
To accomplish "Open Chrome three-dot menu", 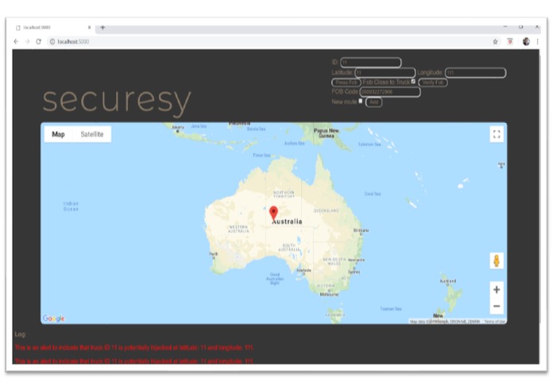I will (x=538, y=41).
